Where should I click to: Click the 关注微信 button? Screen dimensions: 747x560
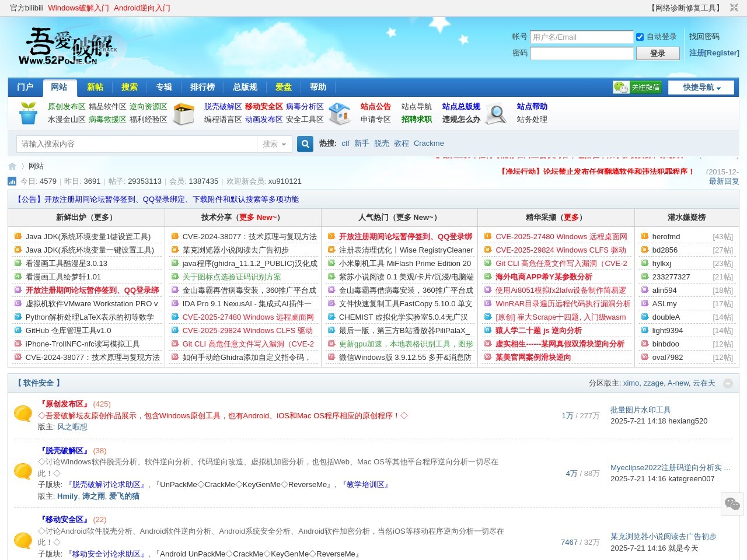[637, 87]
